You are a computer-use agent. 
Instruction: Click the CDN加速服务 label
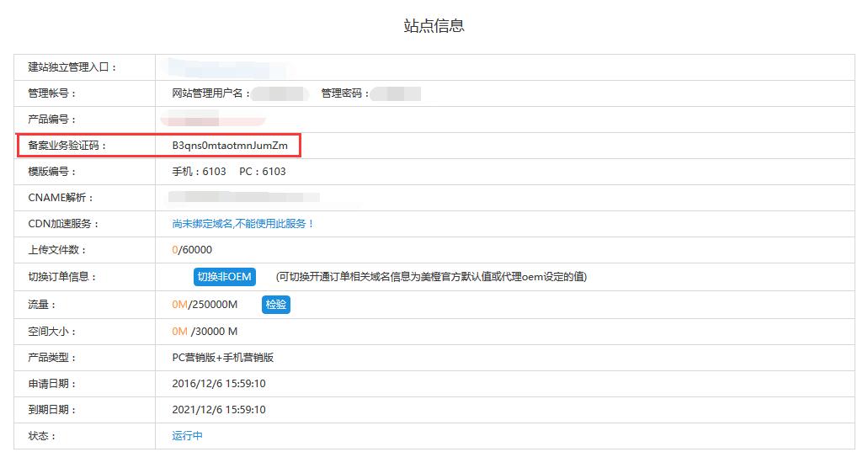point(64,224)
